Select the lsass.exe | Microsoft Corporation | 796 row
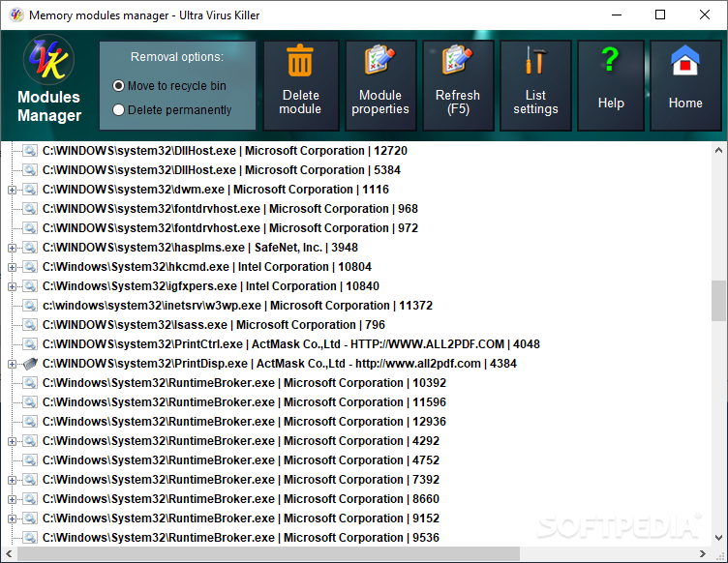The image size is (728, 563). 214,325
